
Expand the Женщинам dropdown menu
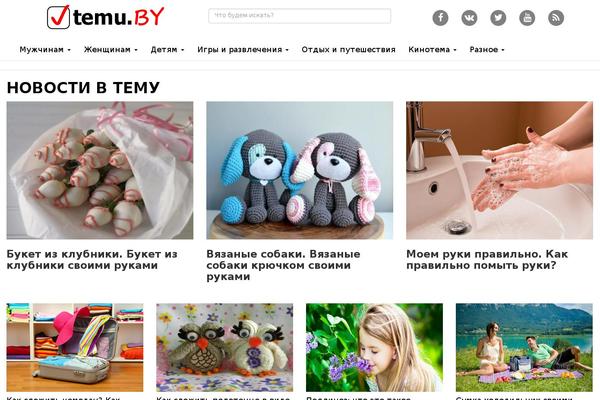click(x=111, y=49)
